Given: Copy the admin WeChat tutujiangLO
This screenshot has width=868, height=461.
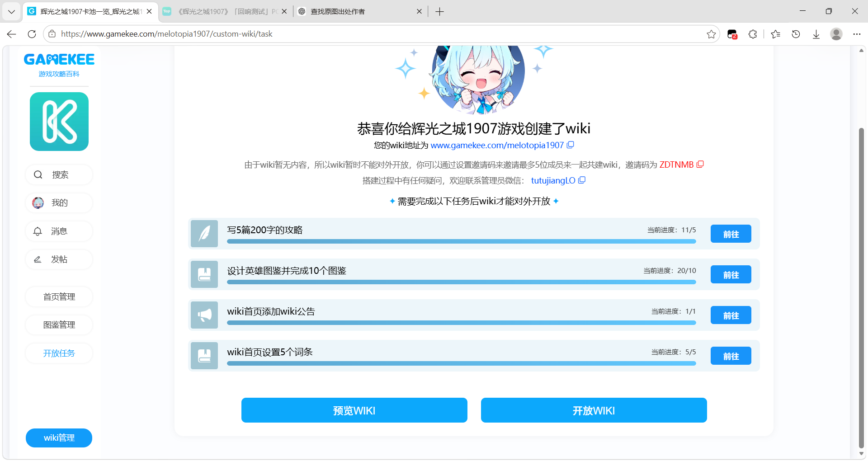Looking at the screenshot, I should pos(582,180).
